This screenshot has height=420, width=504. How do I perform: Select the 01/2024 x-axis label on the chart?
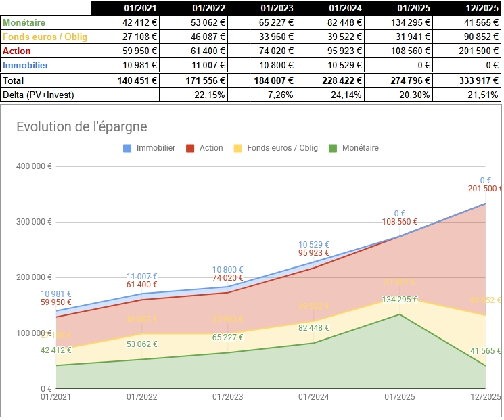tap(313, 397)
